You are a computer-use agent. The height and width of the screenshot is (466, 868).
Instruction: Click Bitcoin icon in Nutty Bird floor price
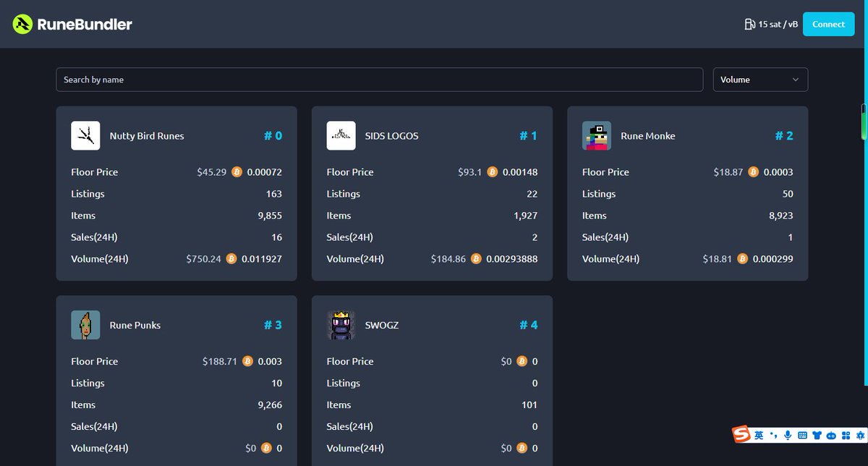[237, 172]
